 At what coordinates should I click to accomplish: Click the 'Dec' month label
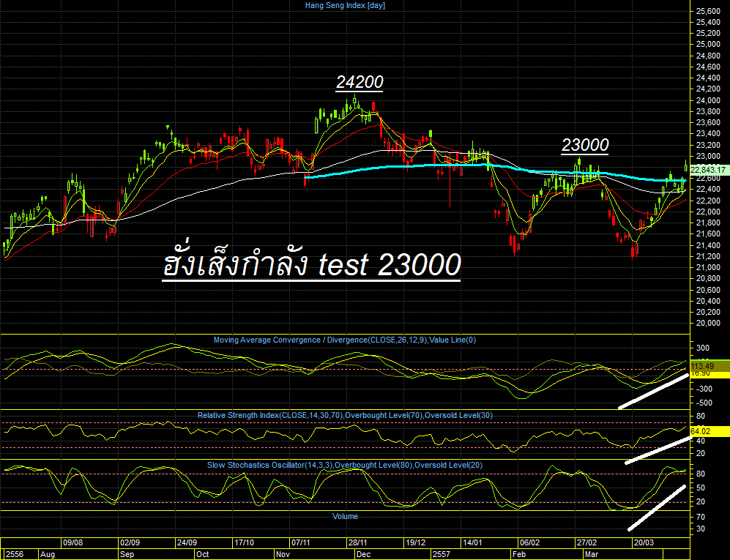(x=363, y=554)
